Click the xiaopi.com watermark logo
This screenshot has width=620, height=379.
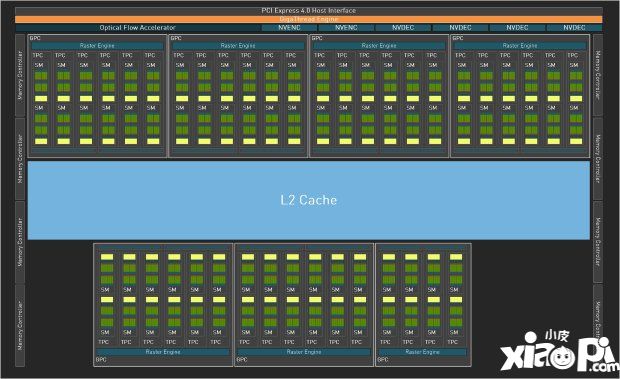559,351
